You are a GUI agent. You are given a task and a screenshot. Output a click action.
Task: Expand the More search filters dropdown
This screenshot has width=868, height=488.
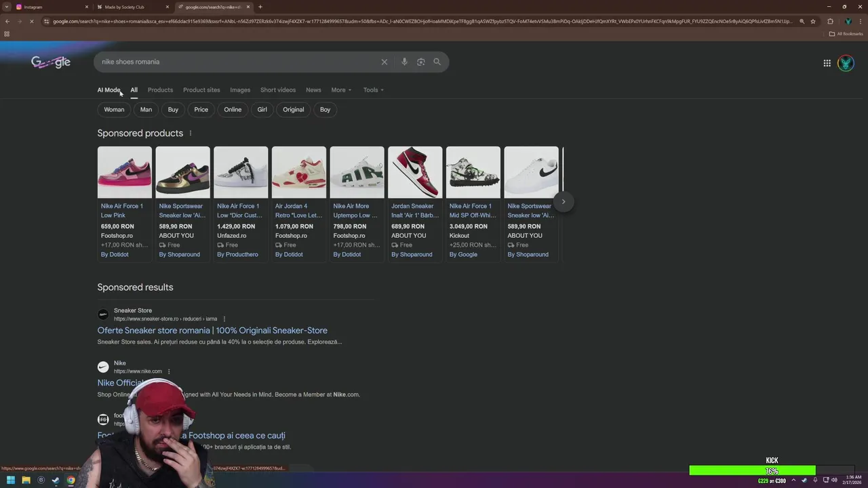[x=341, y=90]
